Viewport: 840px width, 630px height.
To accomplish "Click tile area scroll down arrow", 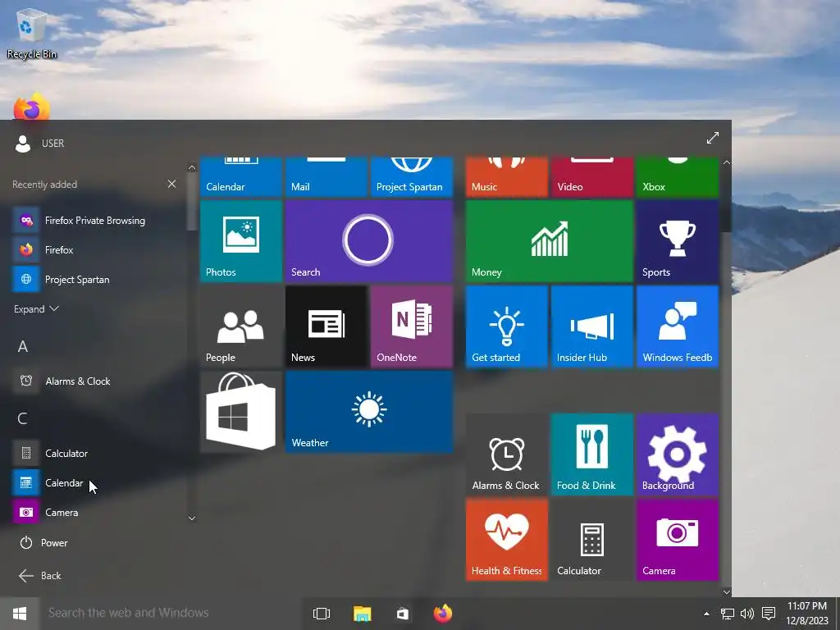I will (727, 592).
